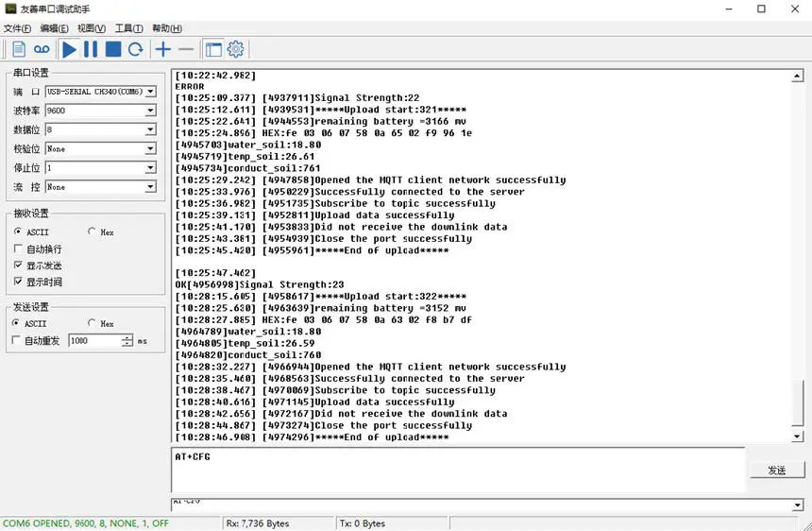Minimize the serial assistant window

click(x=729, y=9)
